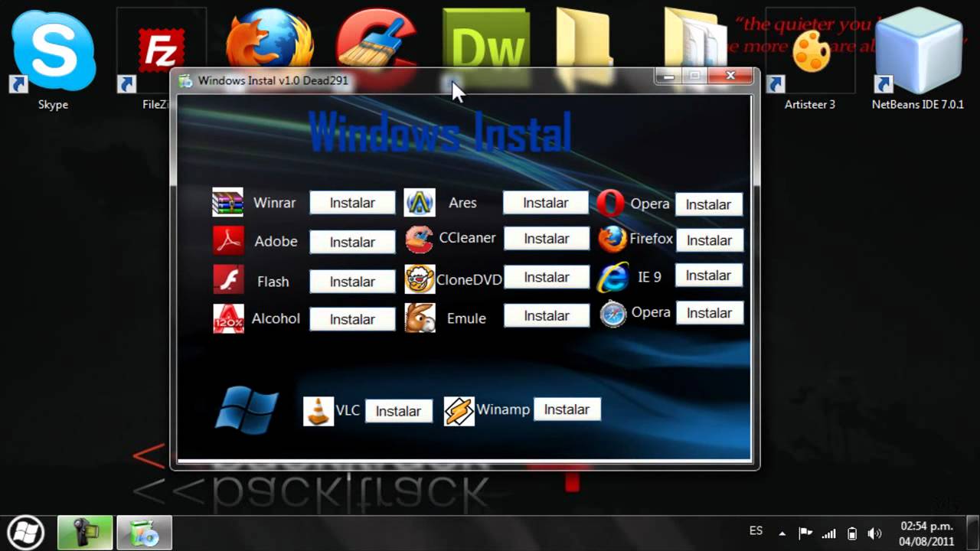Image resolution: width=980 pixels, height=551 pixels.
Task: Click the Ares icon
Action: click(420, 203)
